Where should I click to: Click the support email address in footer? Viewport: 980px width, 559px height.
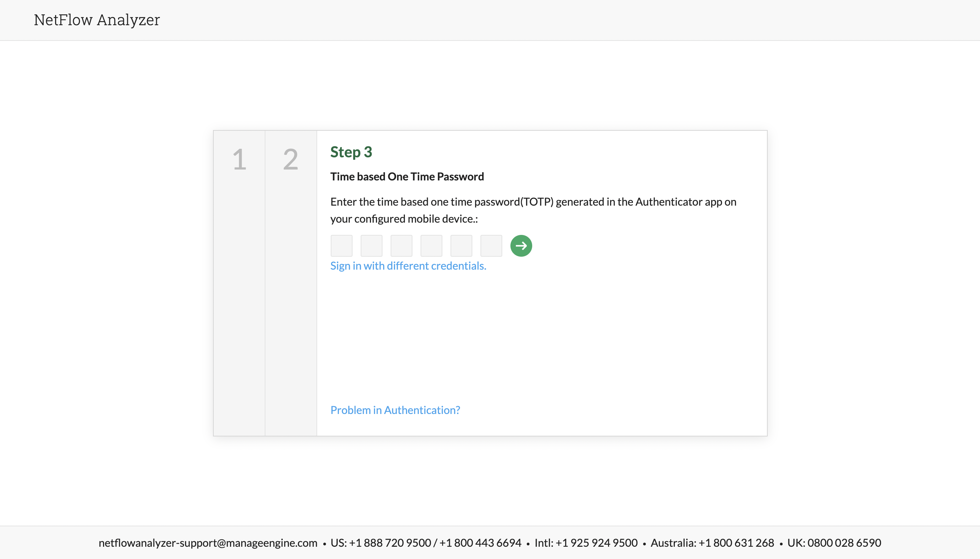[x=208, y=543]
